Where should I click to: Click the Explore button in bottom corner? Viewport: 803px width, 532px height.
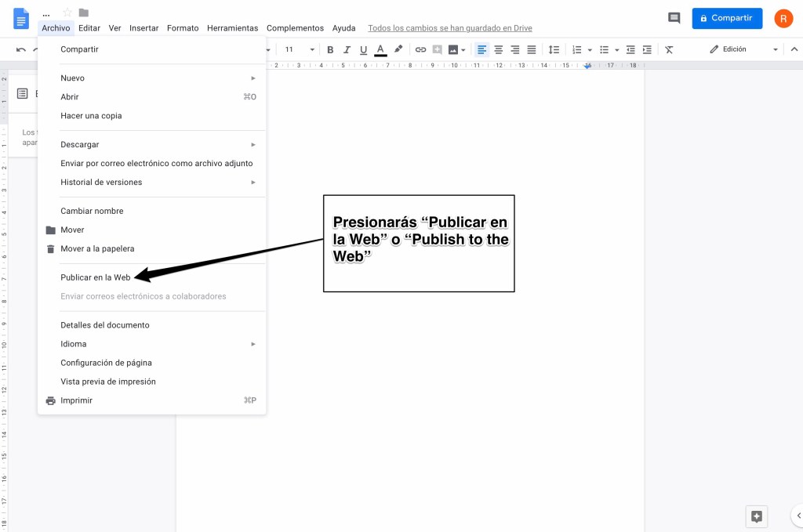pyautogui.click(x=756, y=516)
